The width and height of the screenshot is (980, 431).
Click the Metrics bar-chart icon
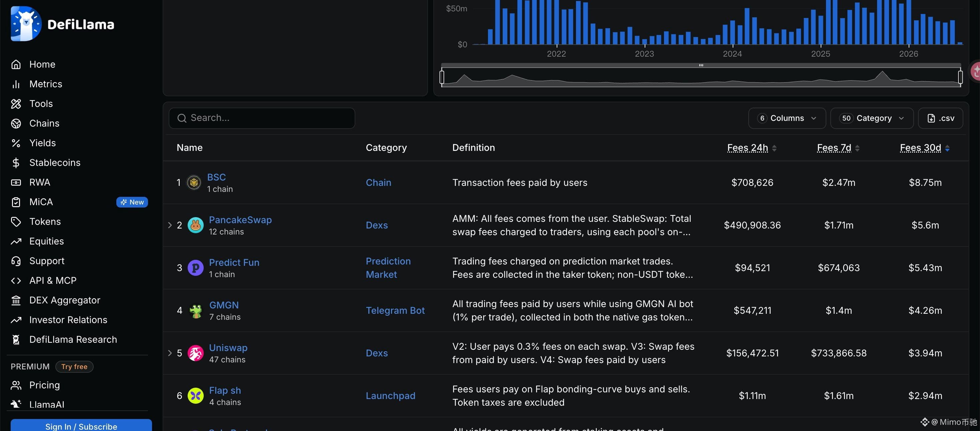(16, 84)
